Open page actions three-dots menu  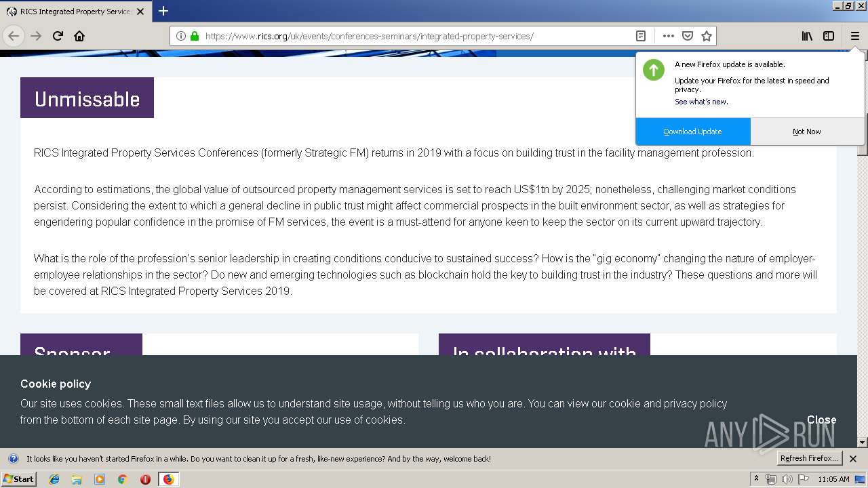pos(669,36)
